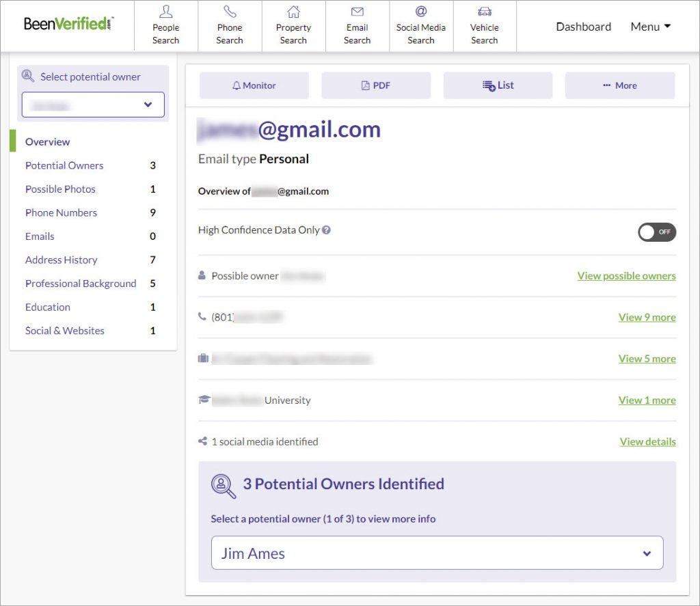Open the More options button

point(619,85)
